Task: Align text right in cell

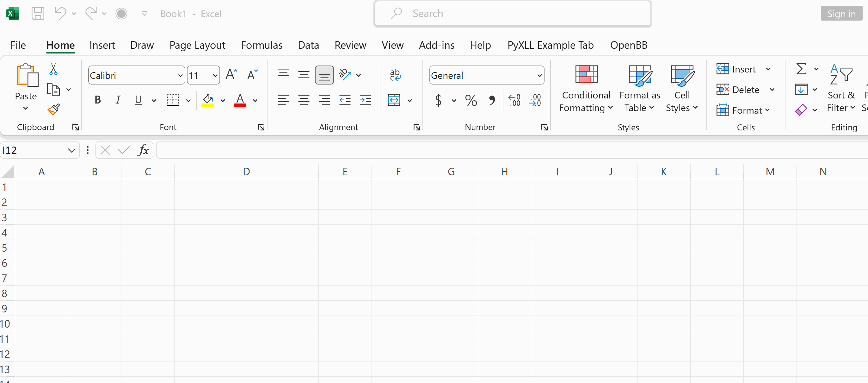Action: (324, 100)
